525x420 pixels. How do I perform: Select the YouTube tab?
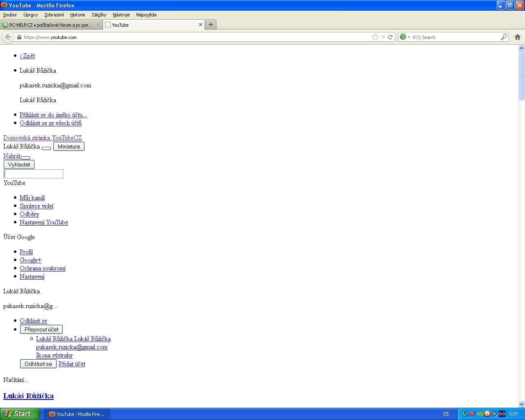tap(153, 25)
